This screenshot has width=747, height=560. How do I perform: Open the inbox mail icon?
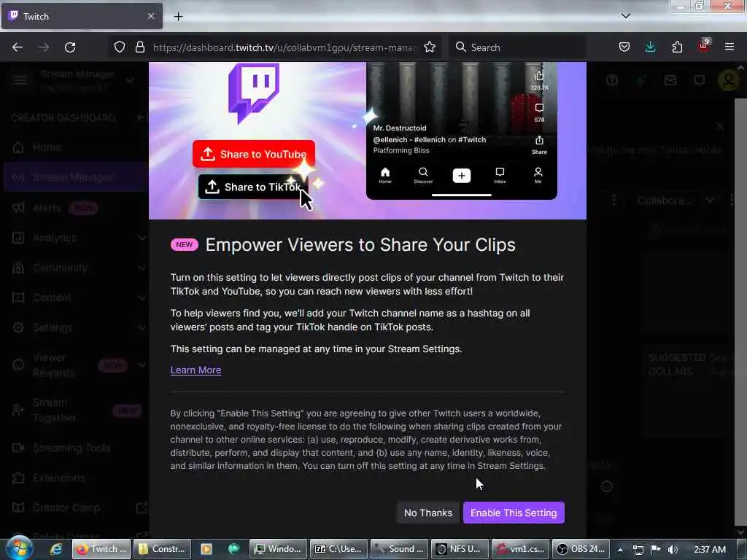coord(670,80)
